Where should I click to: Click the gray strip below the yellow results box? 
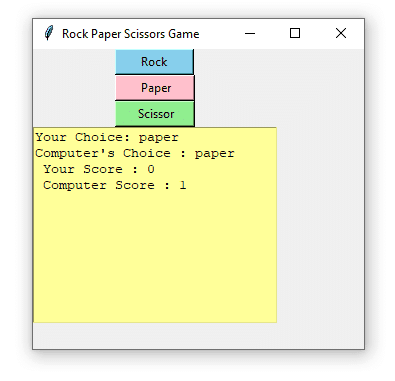(198, 335)
